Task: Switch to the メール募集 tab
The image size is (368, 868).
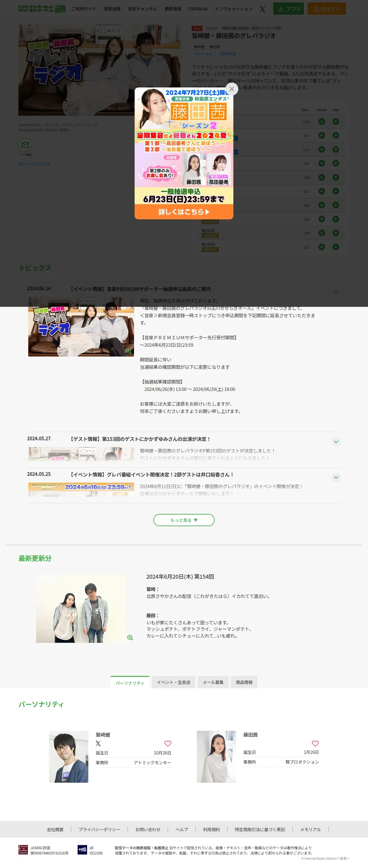Action: (x=213, y=682)
